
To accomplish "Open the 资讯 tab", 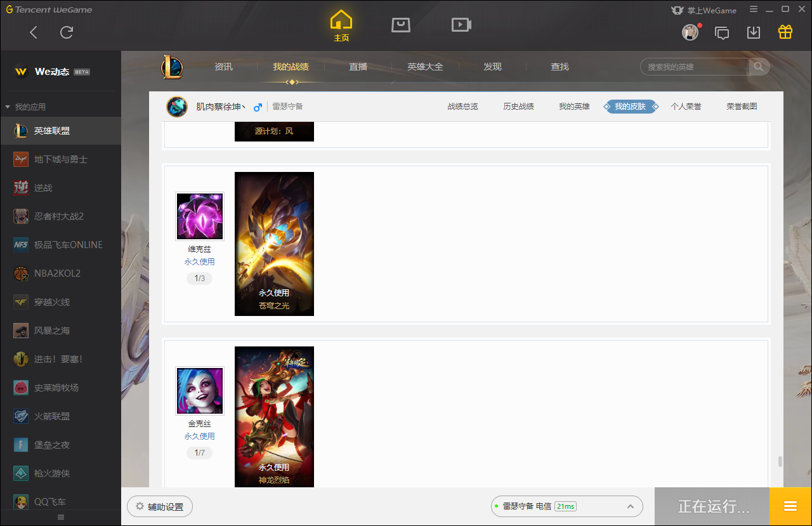I will (223, 67).
